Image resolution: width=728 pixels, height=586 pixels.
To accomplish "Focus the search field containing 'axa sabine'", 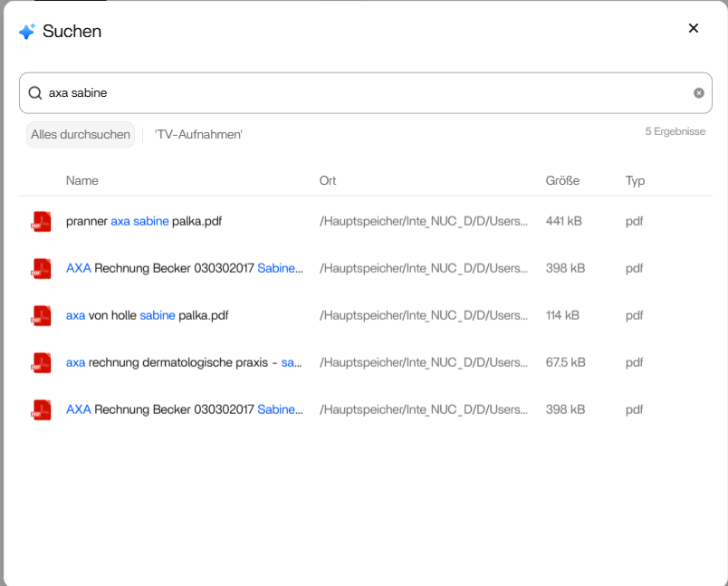I will click(362, 93).
